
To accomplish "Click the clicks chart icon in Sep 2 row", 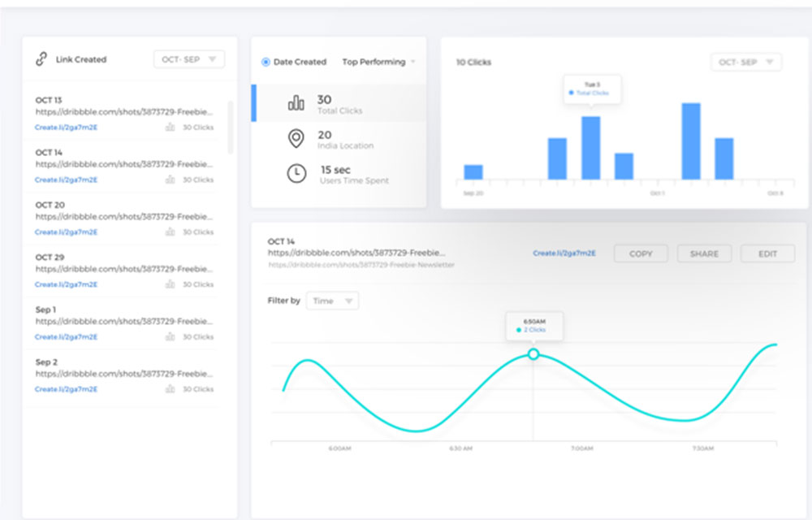I will point(170,389).
